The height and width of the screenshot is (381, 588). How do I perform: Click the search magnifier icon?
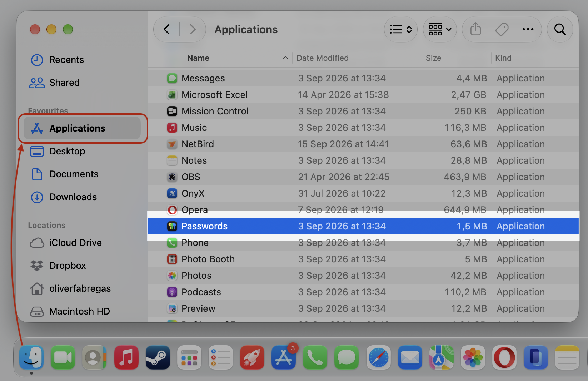(560, 29)
